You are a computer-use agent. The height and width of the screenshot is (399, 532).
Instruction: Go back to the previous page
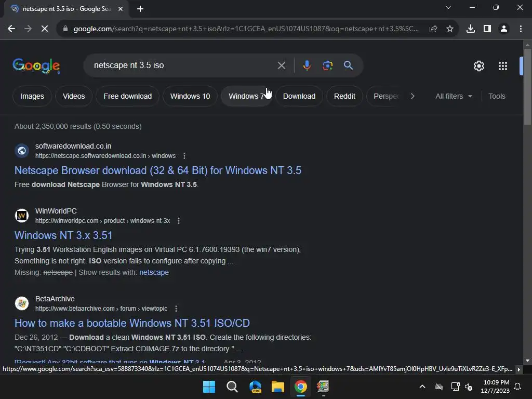tap(11, 29)
